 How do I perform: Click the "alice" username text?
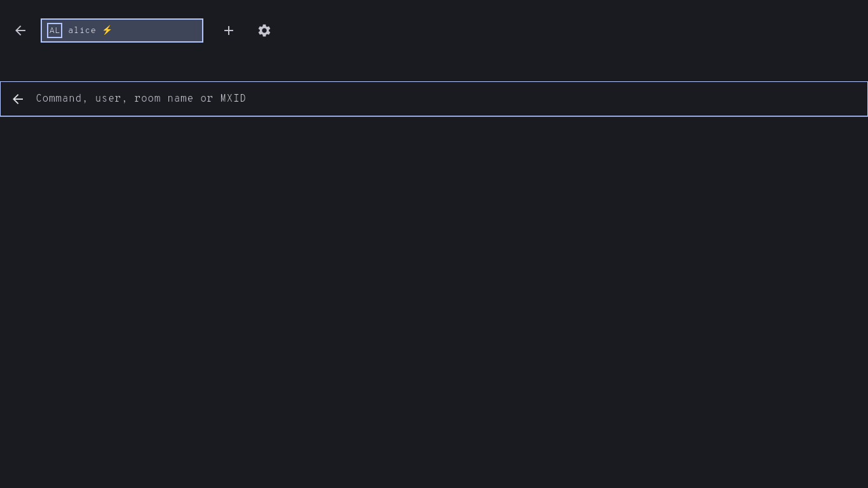82,30
